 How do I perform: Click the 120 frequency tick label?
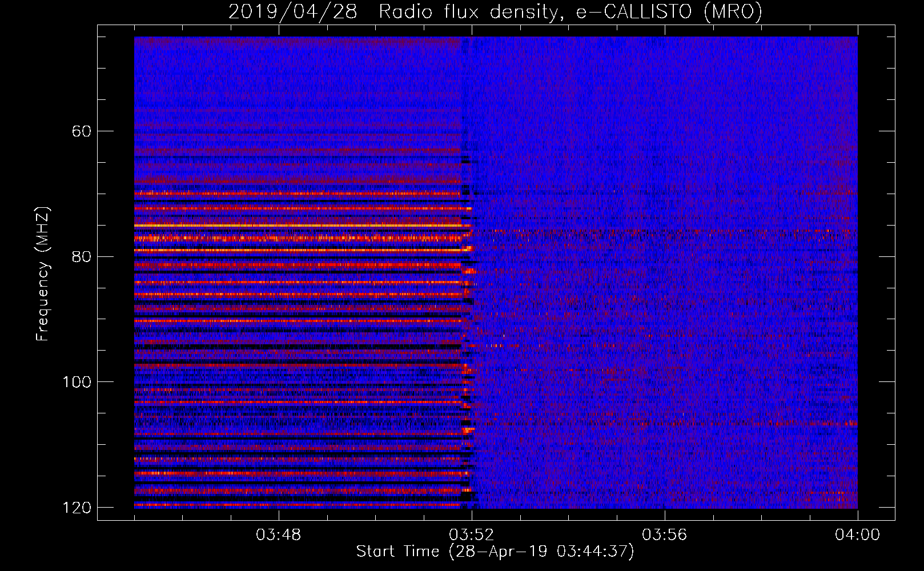77,508
